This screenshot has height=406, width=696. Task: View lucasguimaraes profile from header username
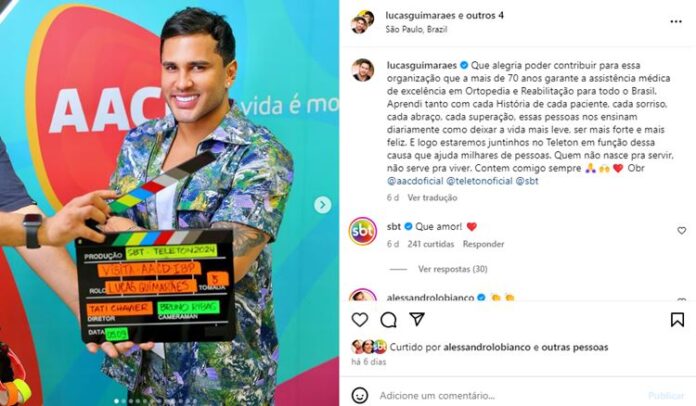click(x=420, y=15)
